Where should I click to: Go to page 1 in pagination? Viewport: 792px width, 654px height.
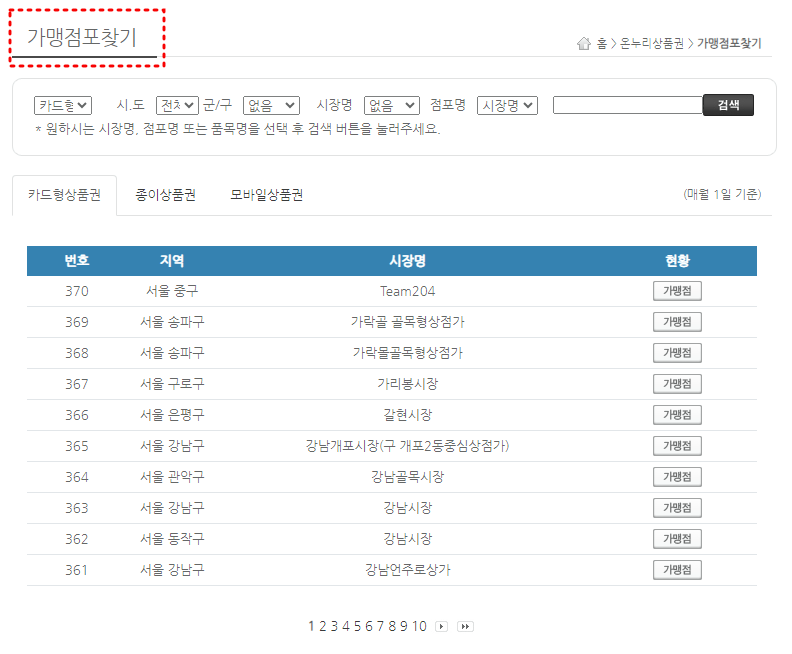click(x=311, y=626)
